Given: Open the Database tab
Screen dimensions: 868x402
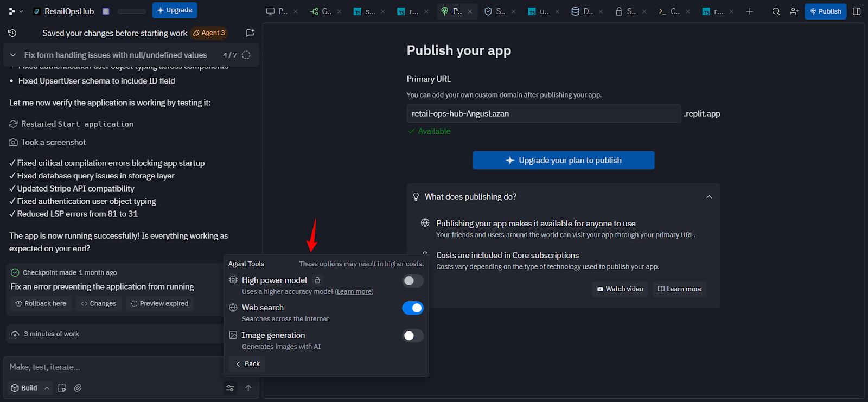Looking at the screenshot, I should coord(582,11).
